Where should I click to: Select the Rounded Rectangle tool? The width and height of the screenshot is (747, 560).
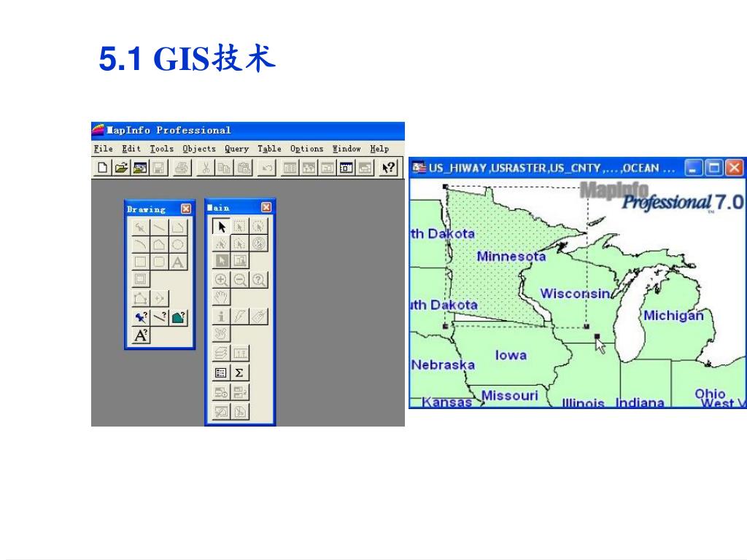[159, 262]
